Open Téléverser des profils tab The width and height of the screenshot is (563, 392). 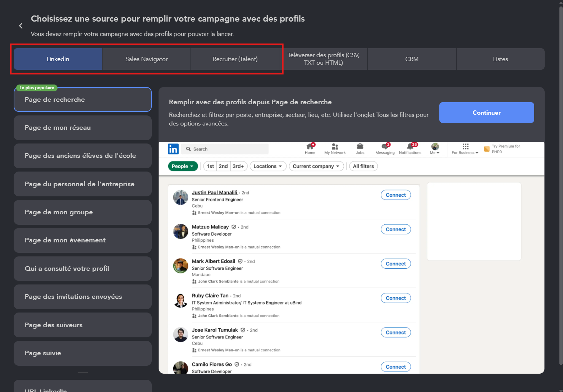[x=324, y=59]
